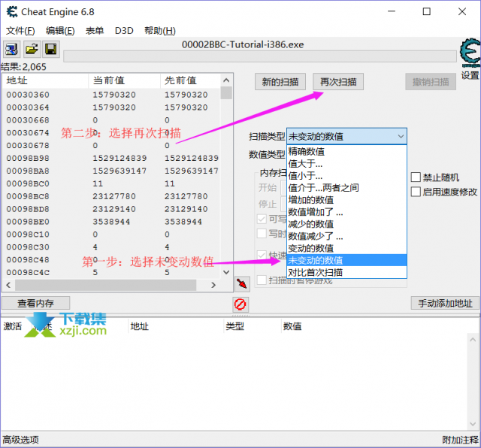Open Cheat Engine settings logo
The height and width of the screenshot is (448, 481).
(x=470, y=52)
